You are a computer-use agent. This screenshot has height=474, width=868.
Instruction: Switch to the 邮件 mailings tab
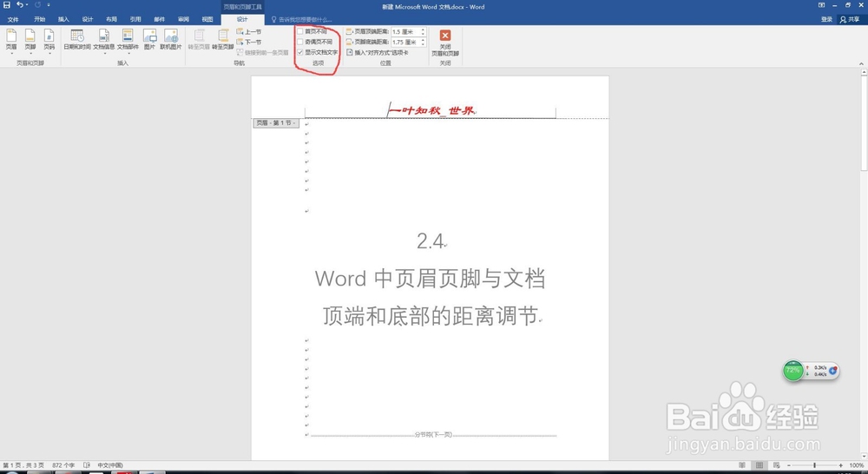coord(160,19)
